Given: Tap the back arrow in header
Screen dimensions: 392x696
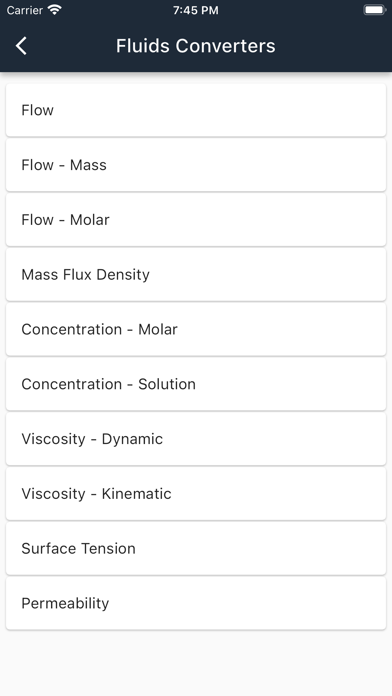Looking at the screenshot, I should pyautogui.click(x=21, y=46).
